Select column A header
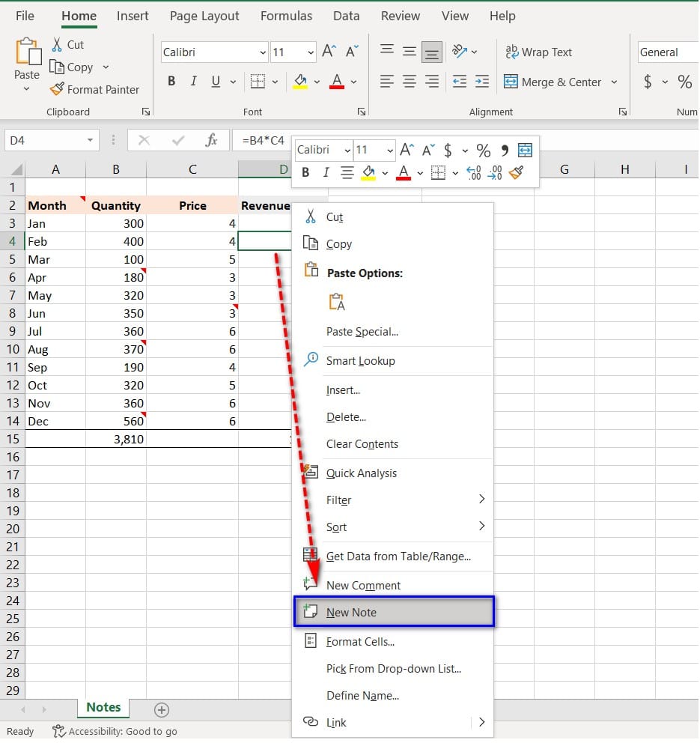The height and width of the screenshot is (749, 700). click(x=55, y=169)
